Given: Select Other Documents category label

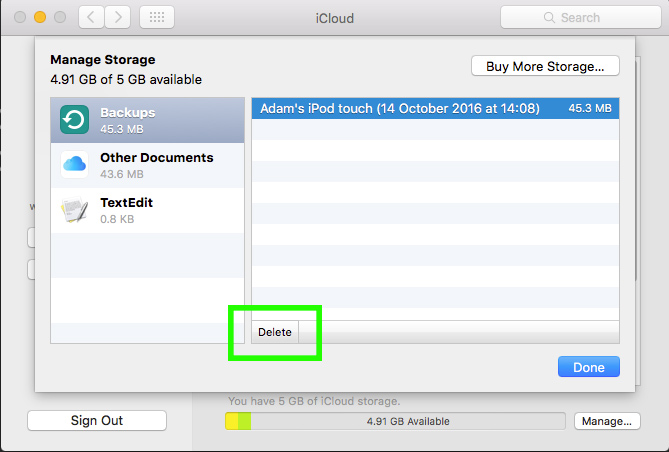Looking at the screenshot, I should coord(157,157).
